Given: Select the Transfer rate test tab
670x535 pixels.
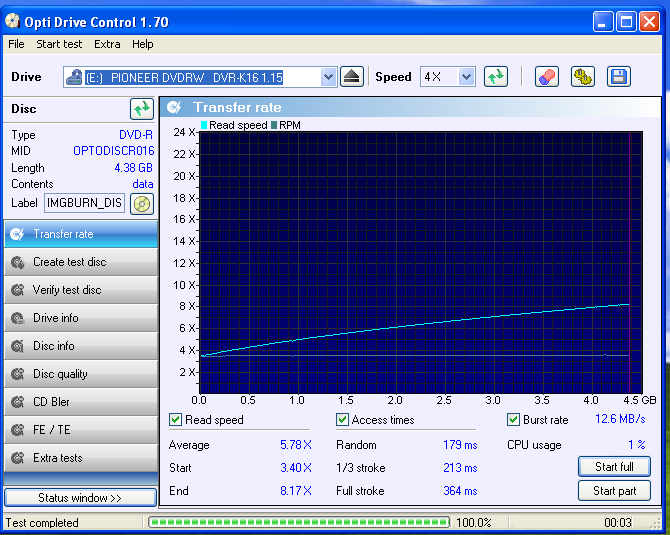Looking at the screenshot, I should [x=81, y=234].
